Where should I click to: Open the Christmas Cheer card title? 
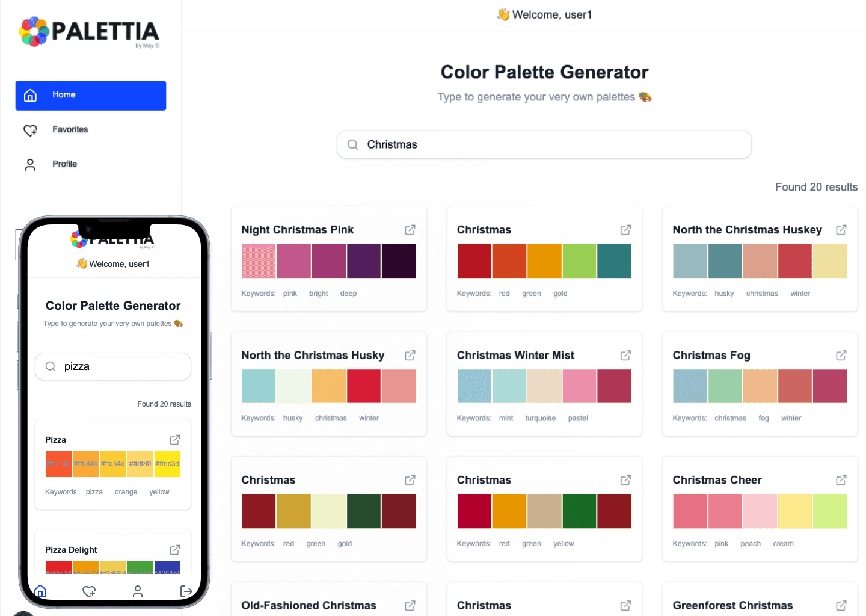click(717, 480)
